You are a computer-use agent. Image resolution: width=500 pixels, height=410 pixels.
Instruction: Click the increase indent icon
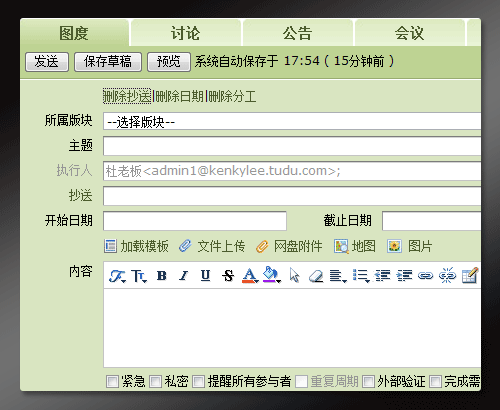tap(404, 276)
